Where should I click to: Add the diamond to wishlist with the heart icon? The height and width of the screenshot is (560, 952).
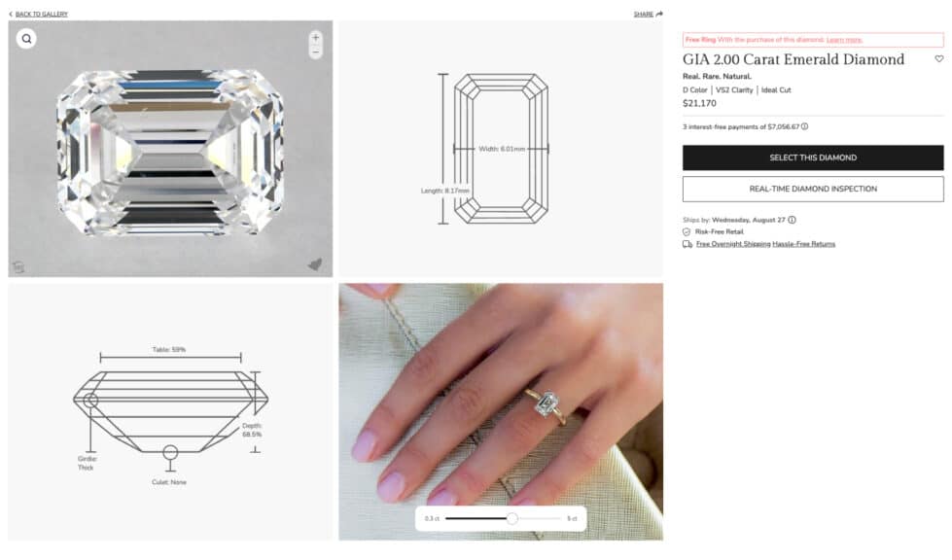(x=938, y=59)
